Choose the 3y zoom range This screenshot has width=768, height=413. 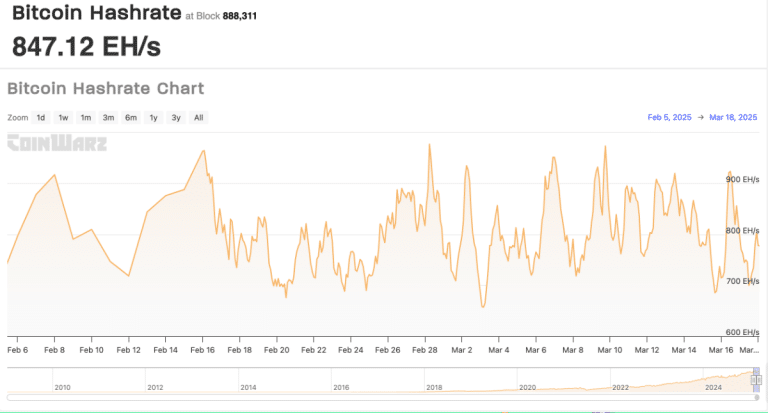click(x=176, y=117)
